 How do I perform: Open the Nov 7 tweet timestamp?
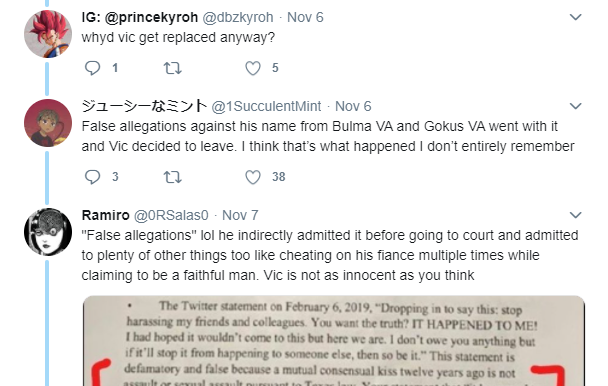tap(240, 215)
